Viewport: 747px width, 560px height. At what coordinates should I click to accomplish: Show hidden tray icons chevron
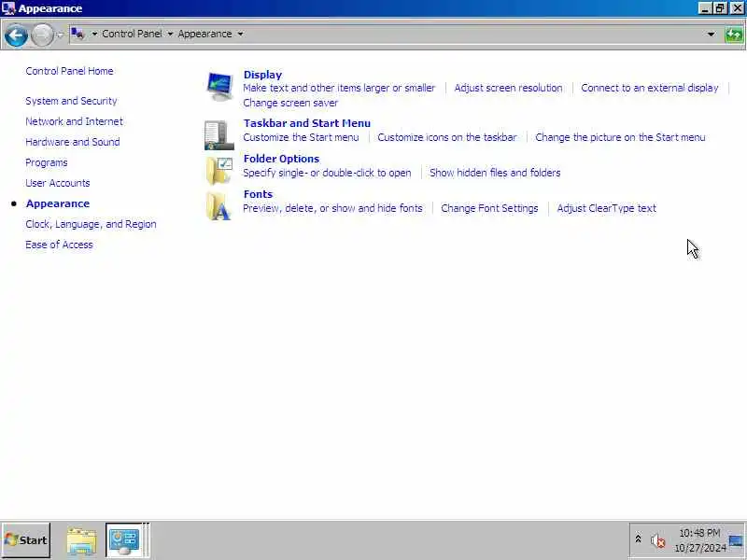pos(638,539)
